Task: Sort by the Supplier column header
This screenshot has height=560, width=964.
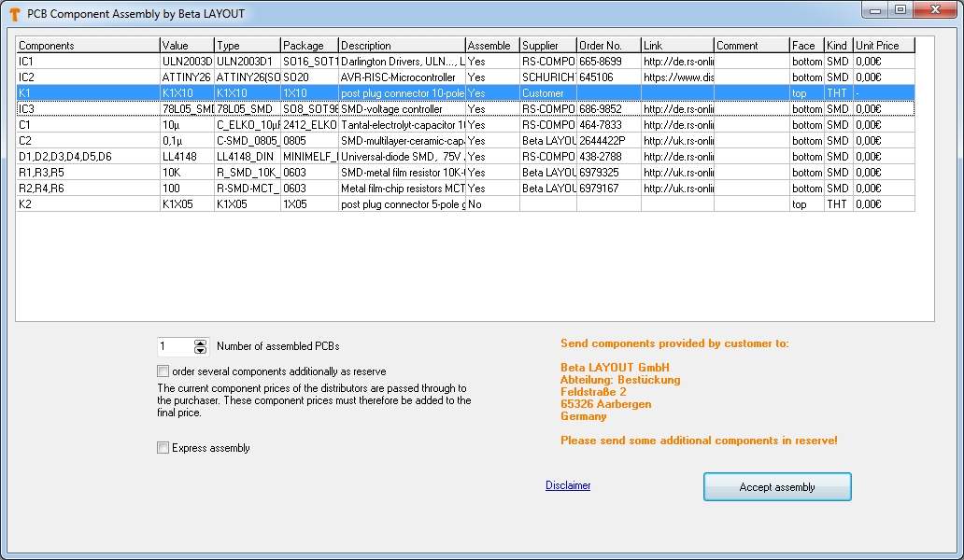Action: pos(547,46)
